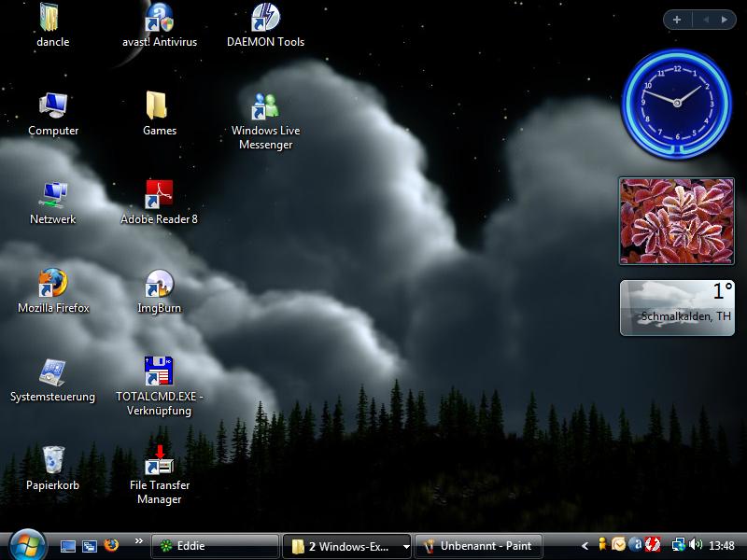Click the Start button orb
The image size is (747, 560).
point(27,544)
